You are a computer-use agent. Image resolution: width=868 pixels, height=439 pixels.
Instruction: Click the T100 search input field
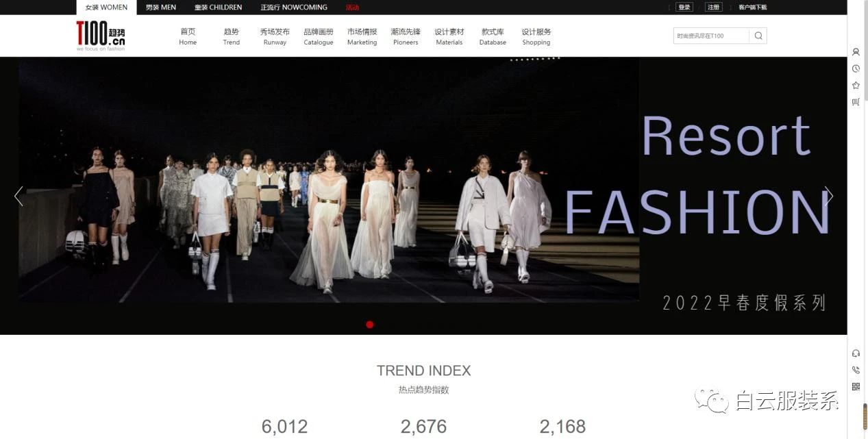[x=710, y=36]
